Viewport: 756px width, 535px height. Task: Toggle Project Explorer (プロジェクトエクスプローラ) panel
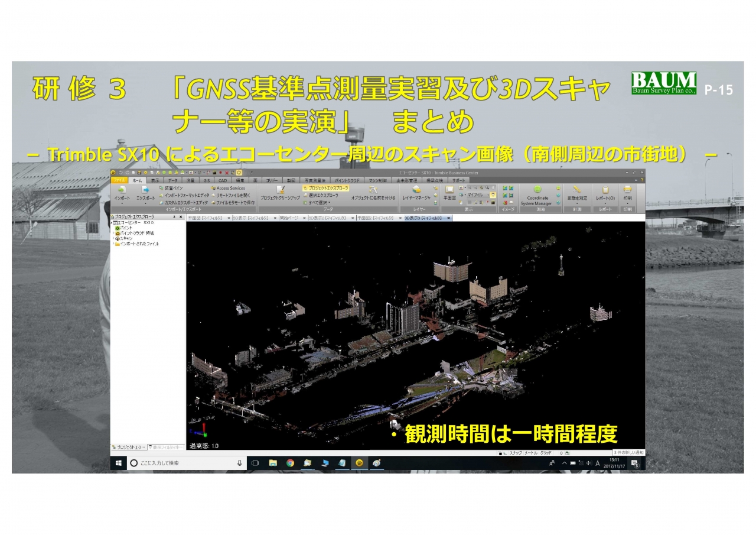[x=326, y=188]
